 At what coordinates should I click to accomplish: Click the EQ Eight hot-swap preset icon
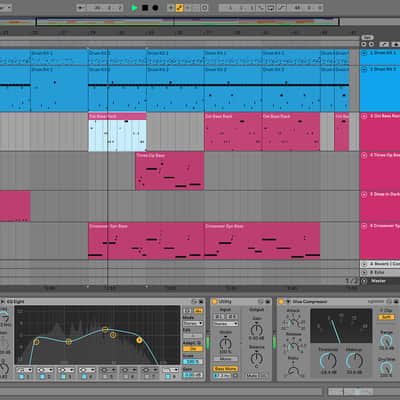click(x=195, y=301)
